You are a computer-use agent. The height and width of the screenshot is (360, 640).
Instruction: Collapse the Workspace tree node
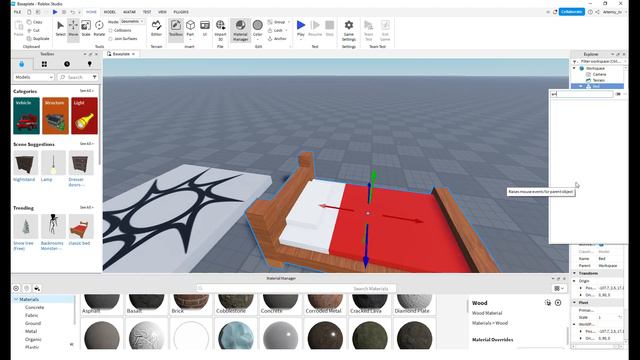click(574, 68)
